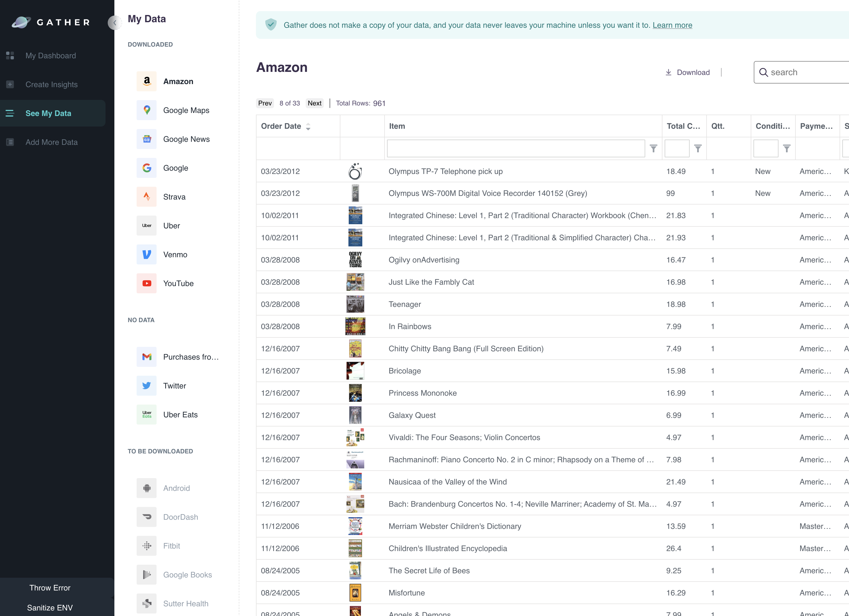Toggle Item column filter icon
The image size is (849, 616).
click(x=653, y=148)
